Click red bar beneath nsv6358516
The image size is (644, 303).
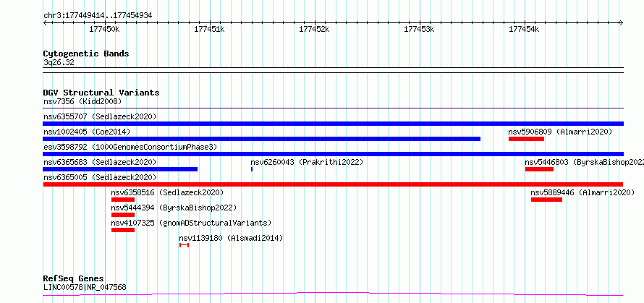(x=123, y=200)
